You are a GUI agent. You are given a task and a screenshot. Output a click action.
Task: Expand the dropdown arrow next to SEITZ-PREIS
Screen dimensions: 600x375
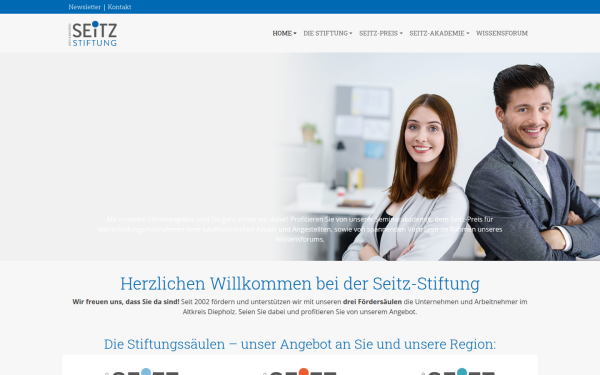(x=401, y=34)
